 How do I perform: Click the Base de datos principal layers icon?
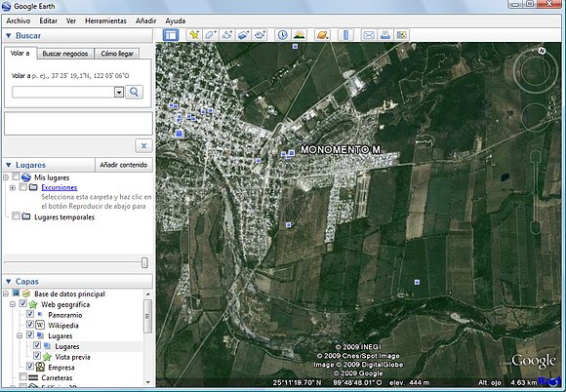click(x=26, y=294)
